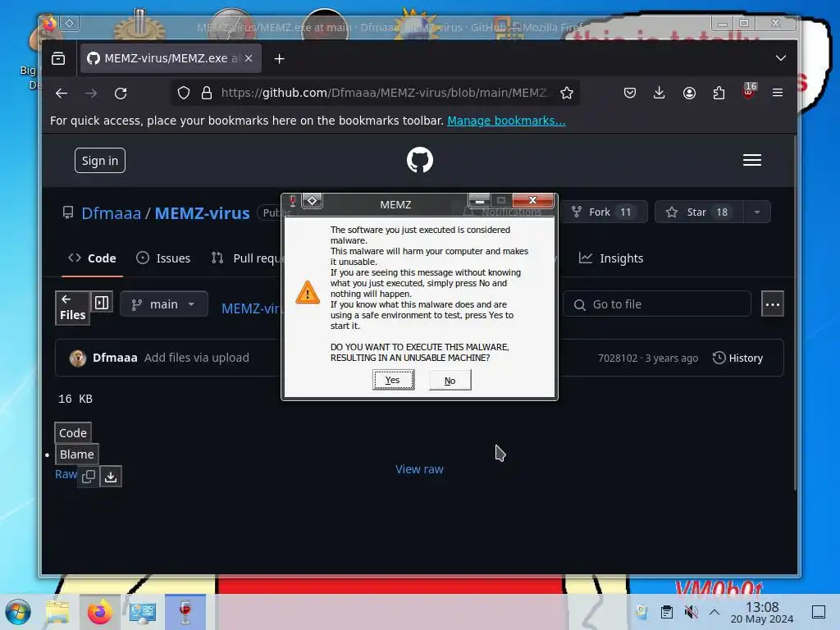This screenshot has width=840, height=630.
Task: Bookmark this page with the star icon
Action: [567, 94]
